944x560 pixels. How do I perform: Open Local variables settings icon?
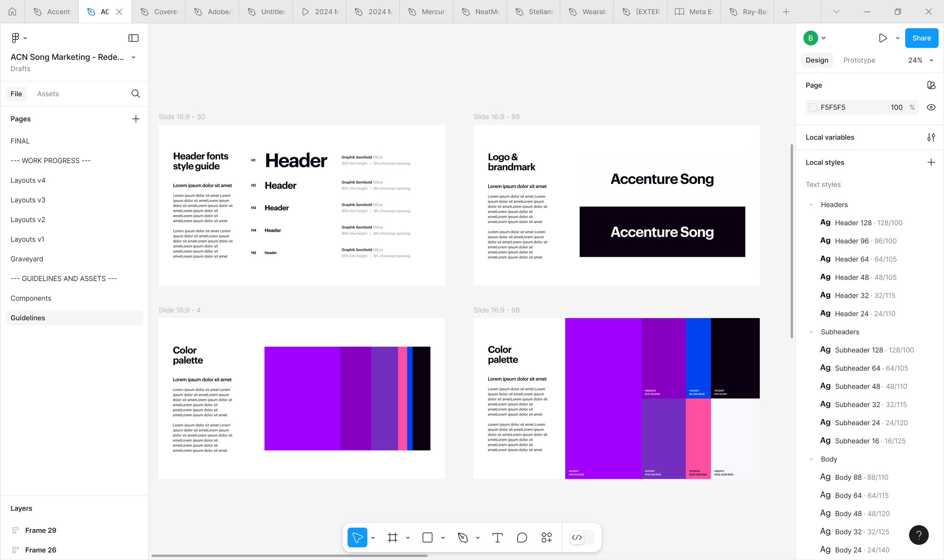(x=931, y=137)
